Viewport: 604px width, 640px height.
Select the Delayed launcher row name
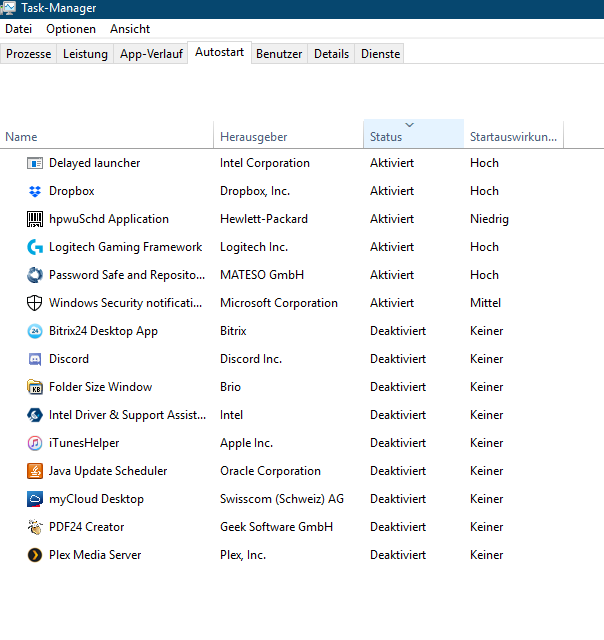(x=95, y=163)
